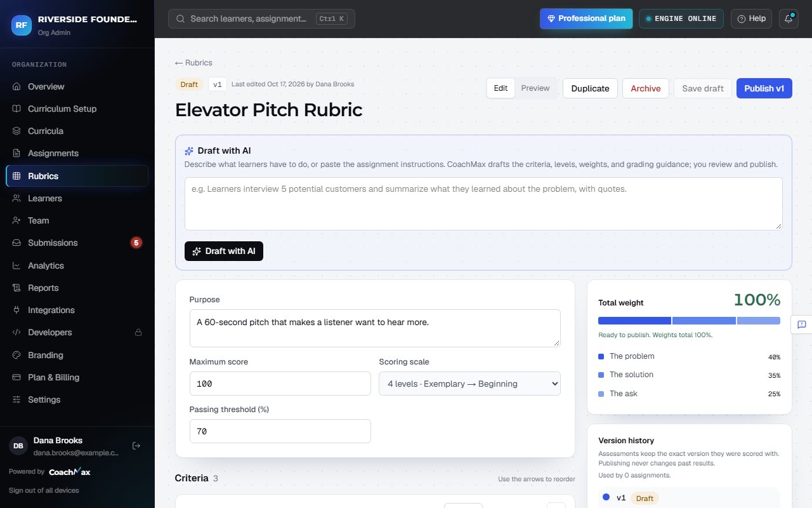Screen dimensions: 812x508
Task: Open the feedback chat icon at right edge
Action: coord(802,324)
